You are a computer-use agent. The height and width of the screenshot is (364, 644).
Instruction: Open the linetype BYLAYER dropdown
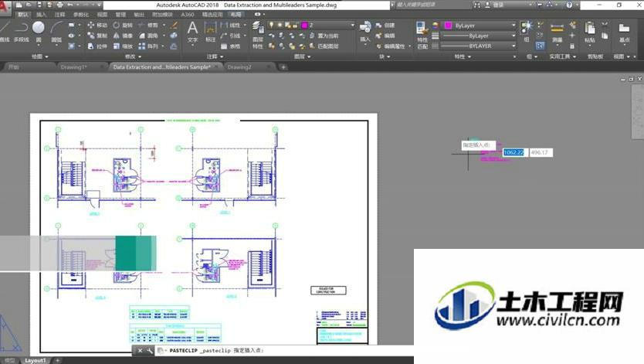(514, 46)
